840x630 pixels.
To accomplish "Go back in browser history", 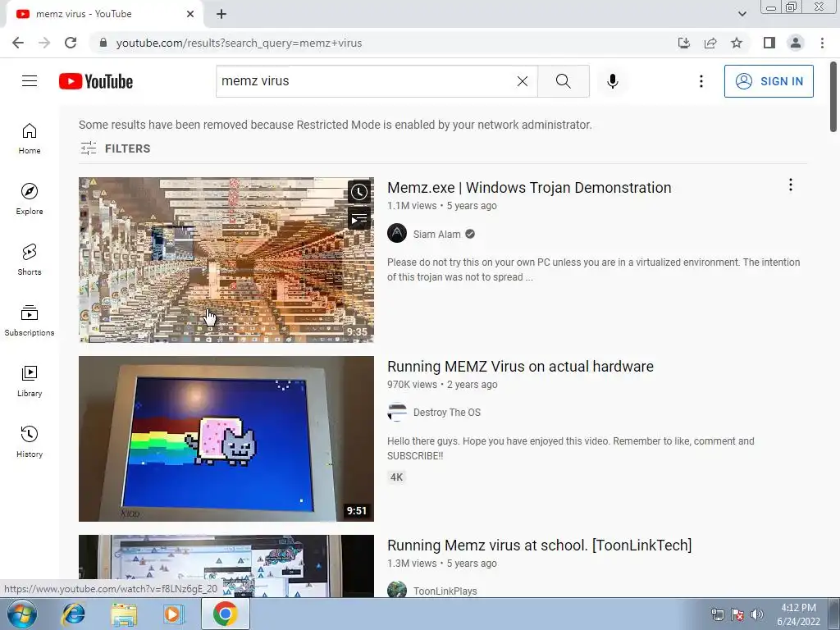I will 18,43.
